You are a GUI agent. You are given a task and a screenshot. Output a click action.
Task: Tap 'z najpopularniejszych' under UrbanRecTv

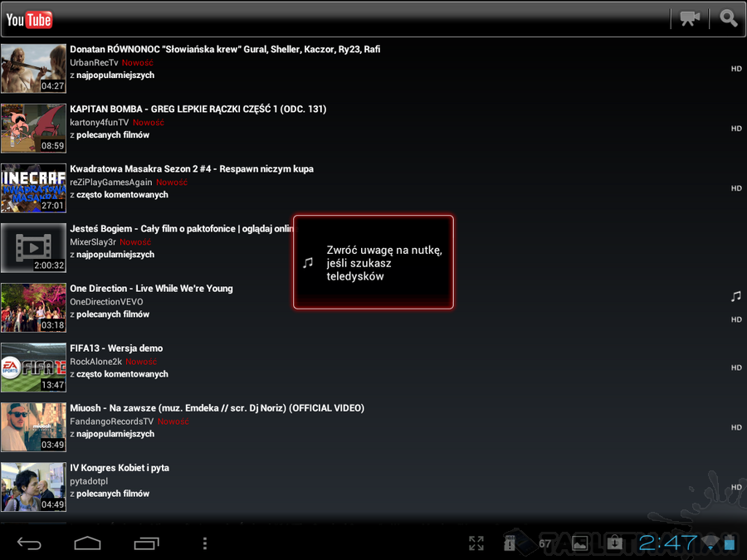click(112, 75)
